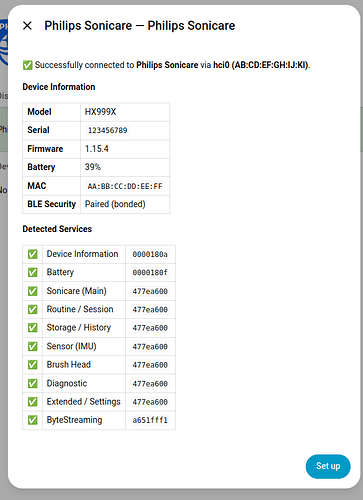The image size is (363, 500).
Task: Click the green success check before connection message
Action: pyautogui.click(x=27, y=65)
